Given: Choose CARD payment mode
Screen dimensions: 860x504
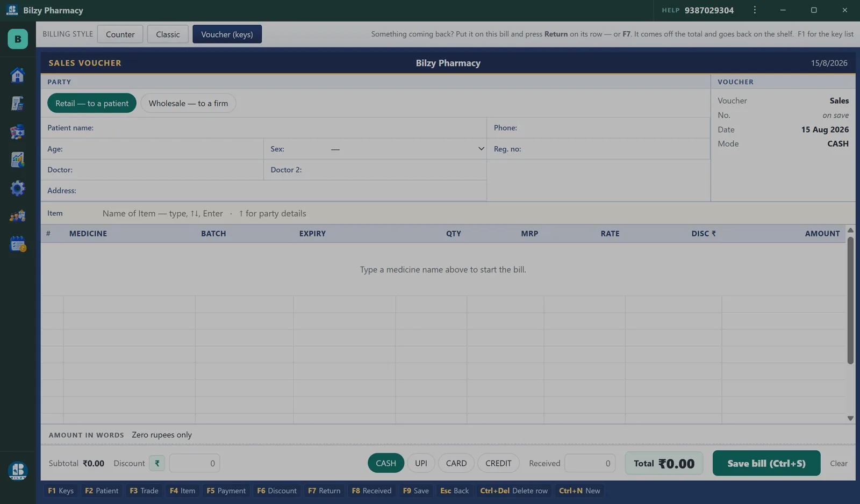Looking at the screenshot, I should [x=456, y=463].
